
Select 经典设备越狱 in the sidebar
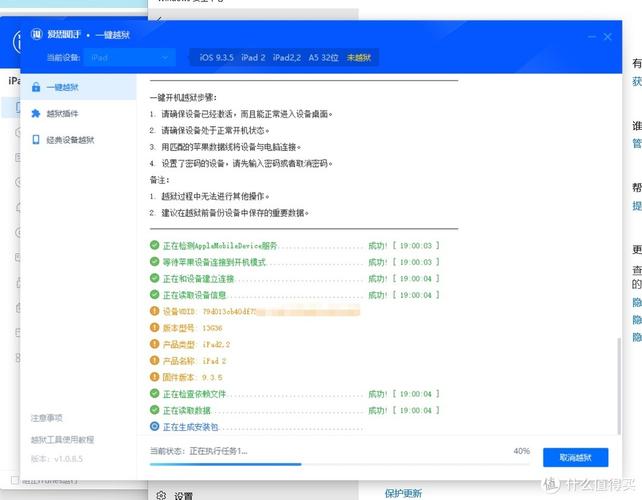coord(78,140)
